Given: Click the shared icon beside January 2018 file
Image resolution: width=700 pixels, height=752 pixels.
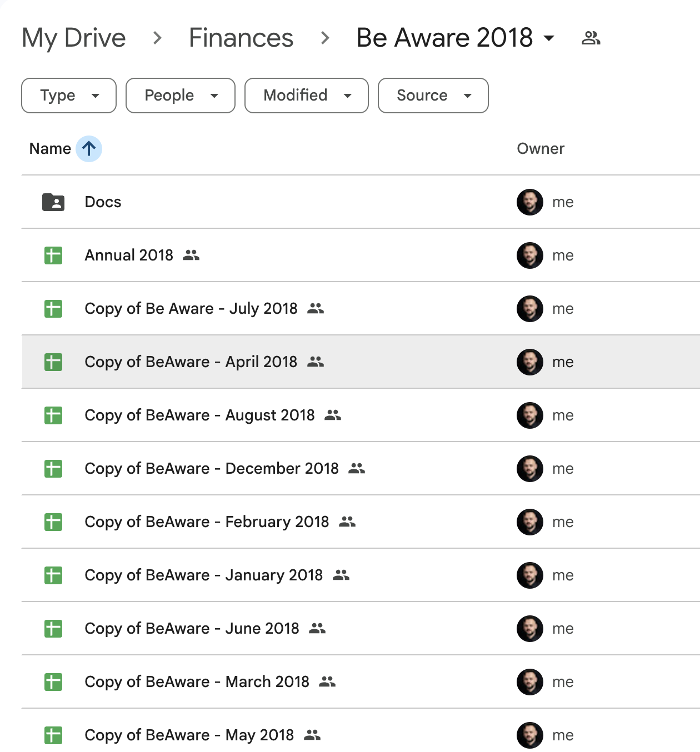Looking at the screenshot, I should coord(341,575).
